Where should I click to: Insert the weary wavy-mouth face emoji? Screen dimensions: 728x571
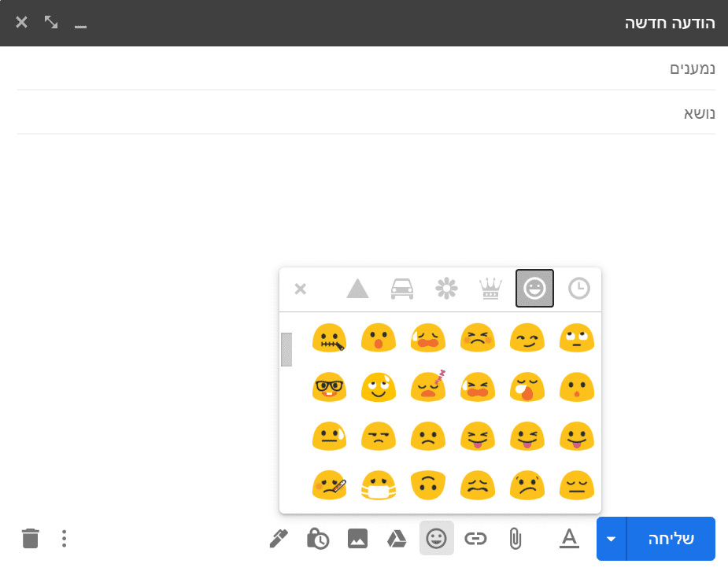point(477,485)
